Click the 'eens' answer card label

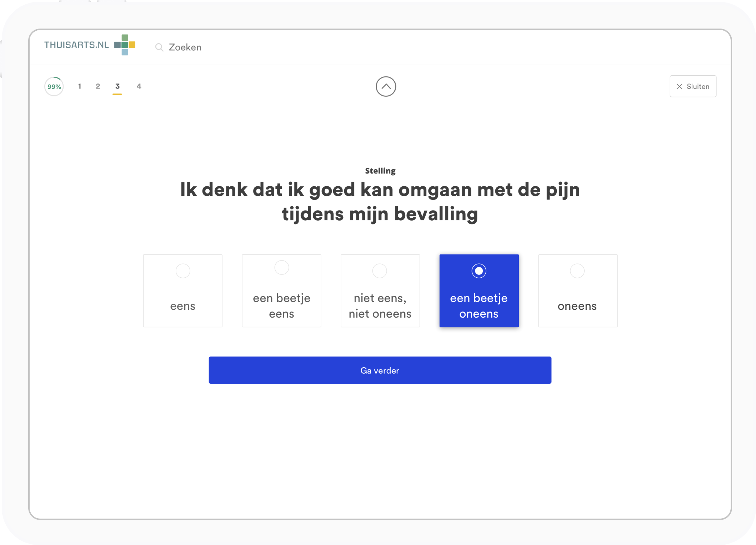click(183, 306)
